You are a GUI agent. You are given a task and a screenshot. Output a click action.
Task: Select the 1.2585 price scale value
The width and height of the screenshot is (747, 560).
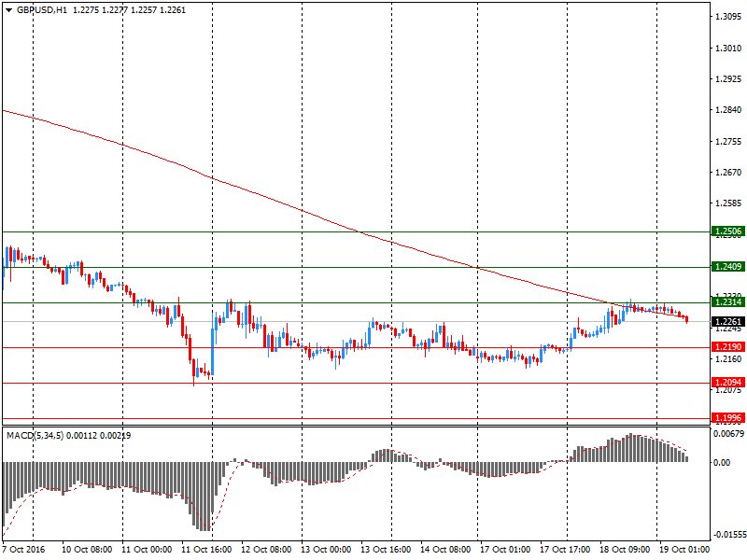(x=728, y=203)
